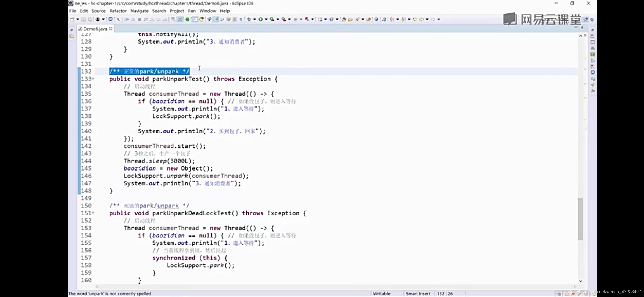Click the Previous Annotation icon
Image resolution: width=644 pixels, height=297 pixels.
click(403, 19)
